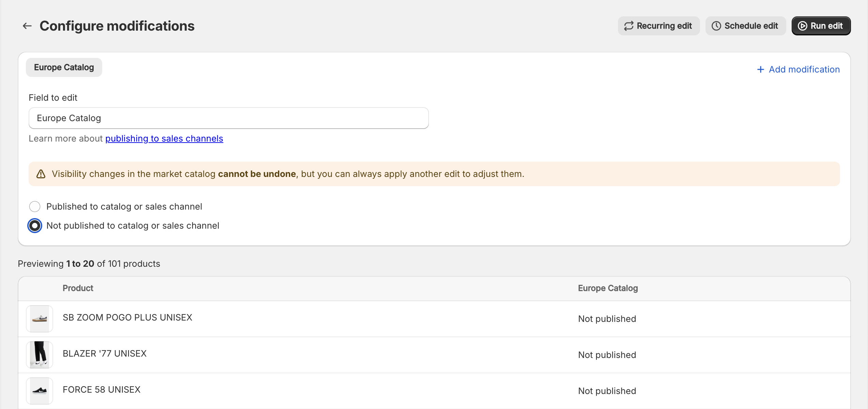Open SB ZOOM POGO PLUS product thumbnail
868x409 pixels.
pos(40,318)
